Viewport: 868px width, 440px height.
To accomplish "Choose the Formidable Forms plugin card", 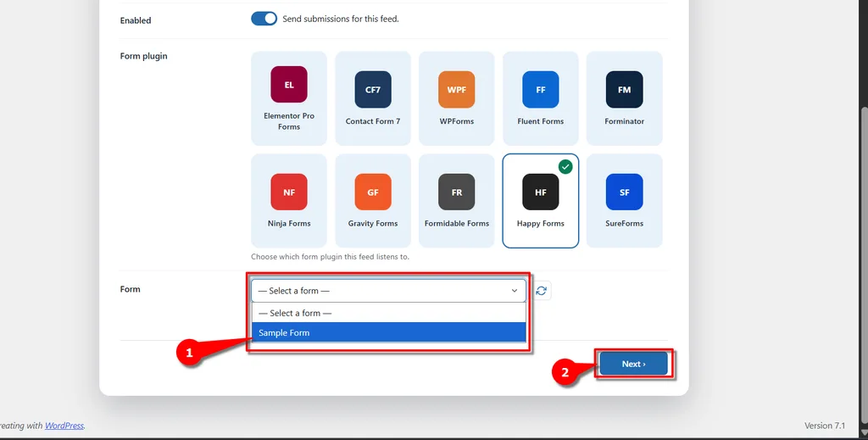I will coord(457,201).
